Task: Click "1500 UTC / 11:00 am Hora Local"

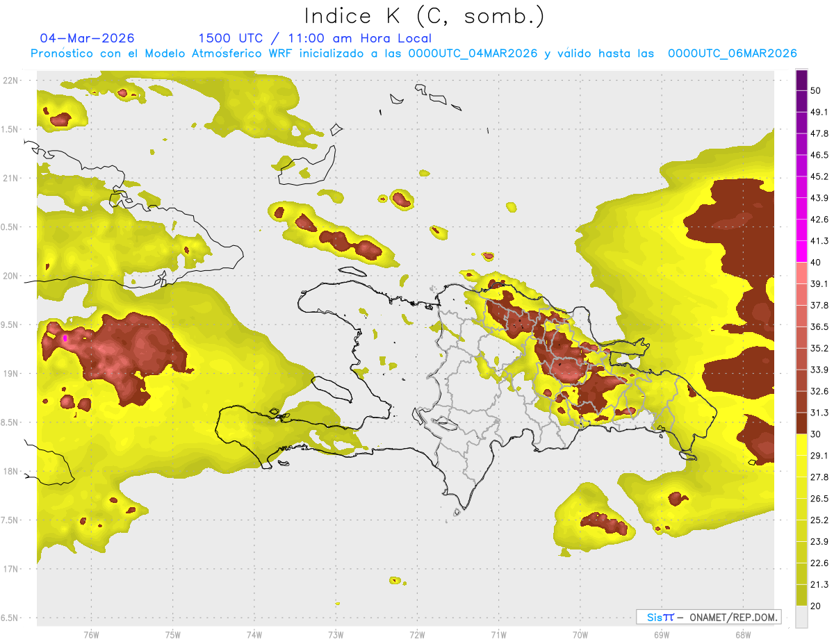Action: click(x=315, y=39)
